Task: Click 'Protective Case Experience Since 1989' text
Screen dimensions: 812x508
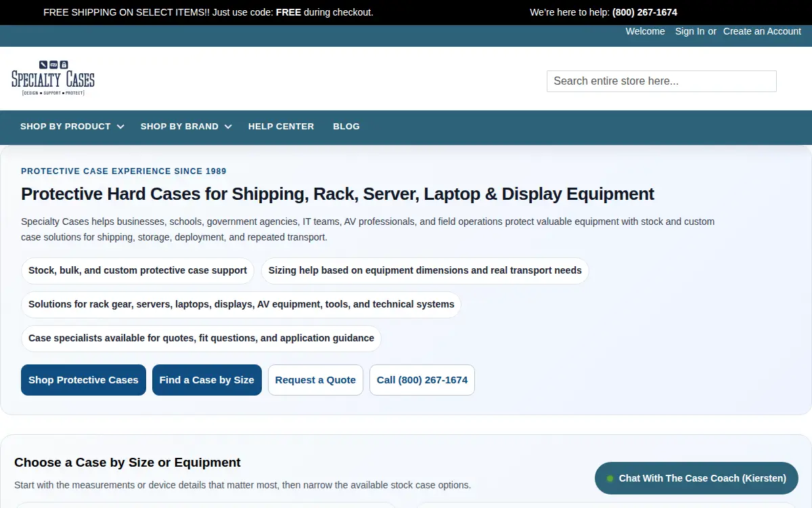Action: [x=124, y=171]
